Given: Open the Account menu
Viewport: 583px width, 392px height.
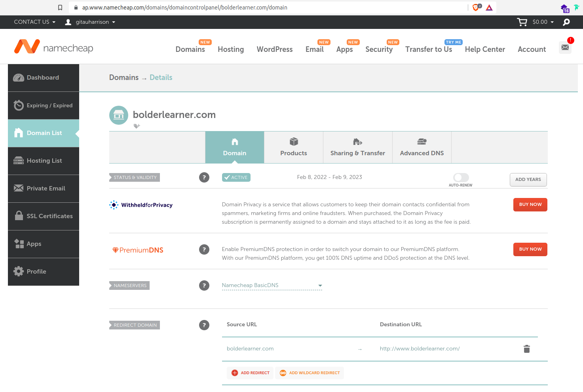Looking at the screenshot, I should pyautogui.click(x=532, y=49).
